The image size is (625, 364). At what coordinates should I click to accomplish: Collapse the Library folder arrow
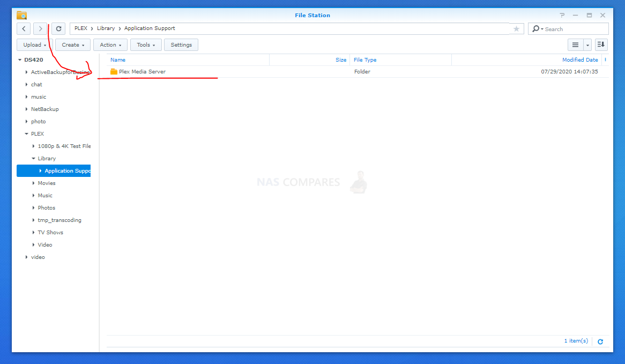(x=33, y=159)
